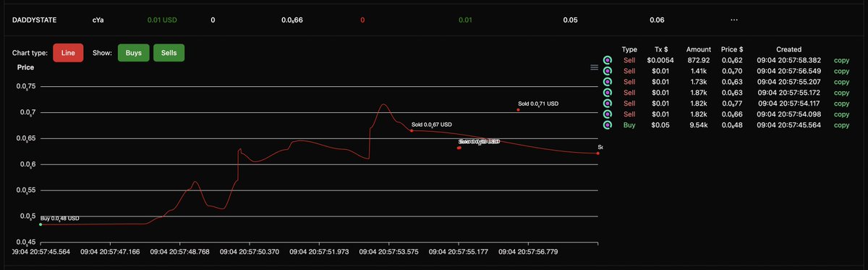868x270 pixels.
Task: Click the Sold 0.0₅71 USD chart marker
Action: (x=518, y=110)
